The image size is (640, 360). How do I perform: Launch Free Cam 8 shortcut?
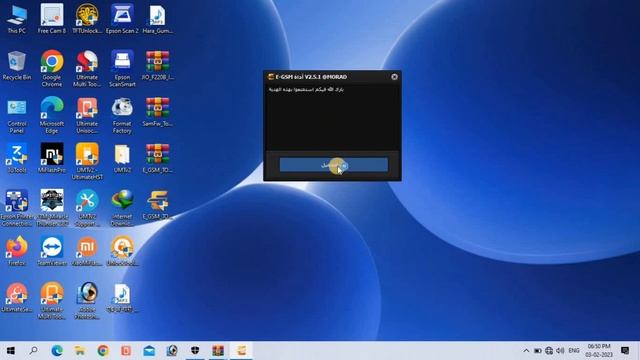pyautogui.click(x=52, y=19)
